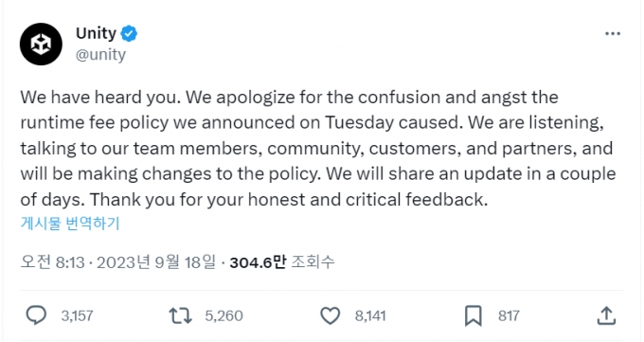The image size is (644, 342).
Task: Click the share upload arrow icon
Action: click(x=607, y=315)
